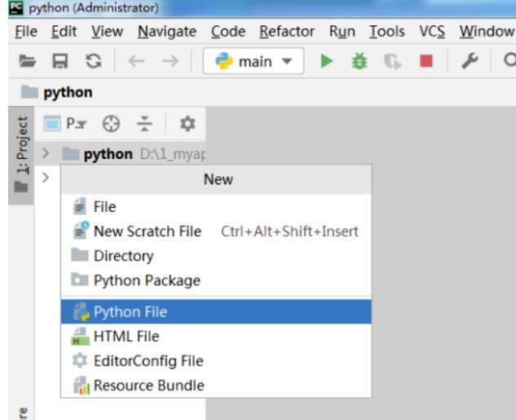Choose HTML File in the New popup

coord(216,336)
